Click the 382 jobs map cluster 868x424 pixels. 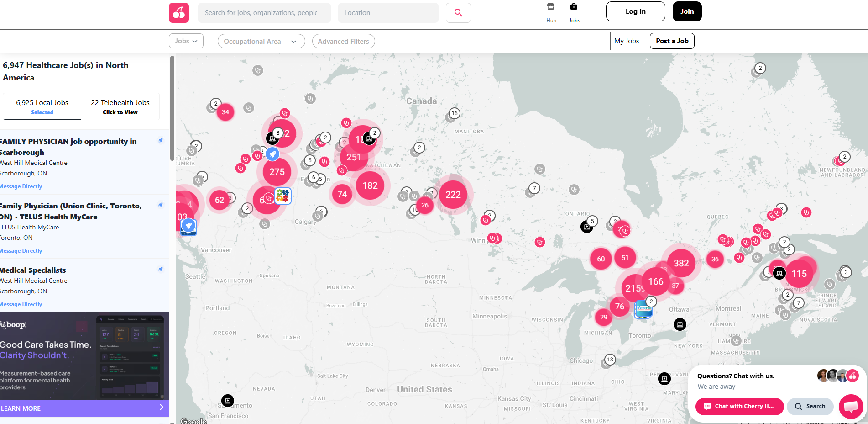(x=681, y=263)
